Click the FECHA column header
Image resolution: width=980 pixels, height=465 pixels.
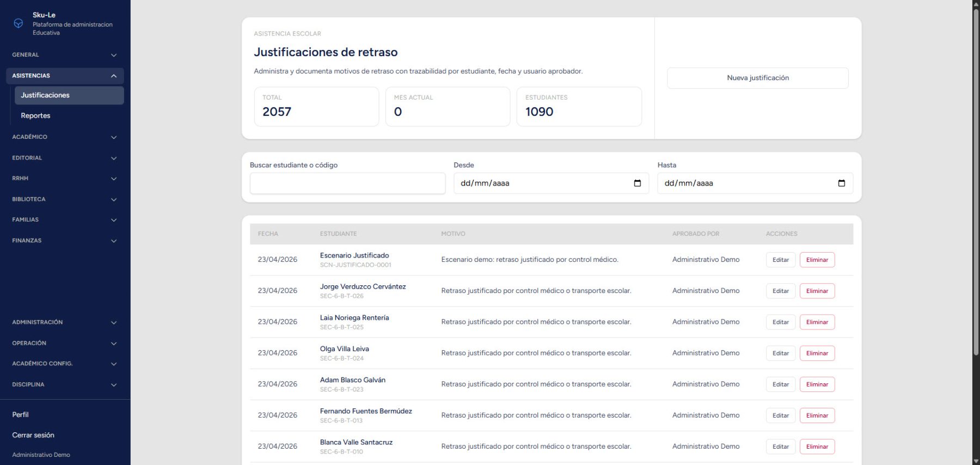(x=268, y=234)
